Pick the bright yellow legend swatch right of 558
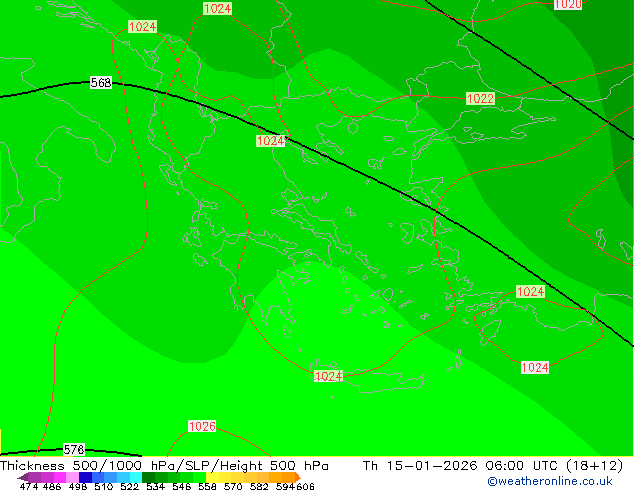 (212, 477)
